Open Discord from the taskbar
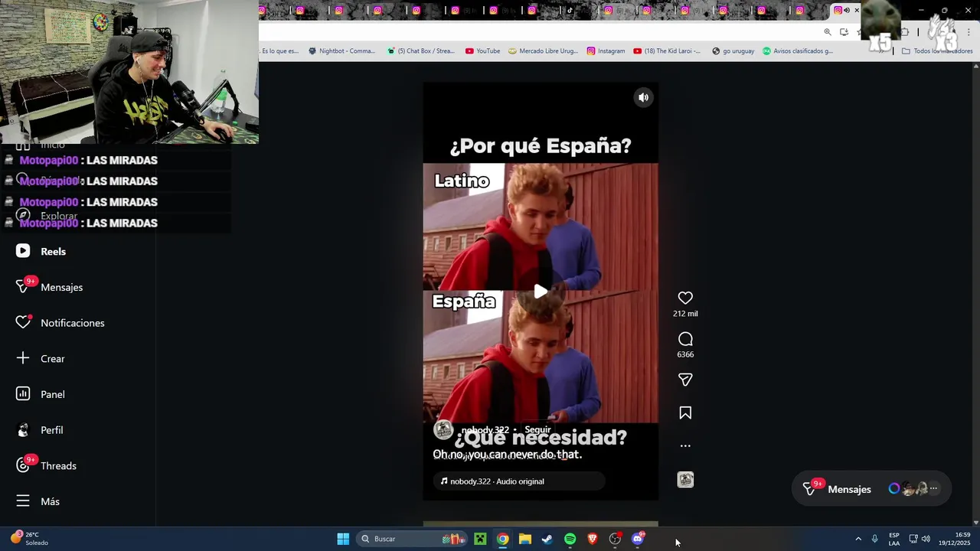980x551 pixels. pos(638,539)
